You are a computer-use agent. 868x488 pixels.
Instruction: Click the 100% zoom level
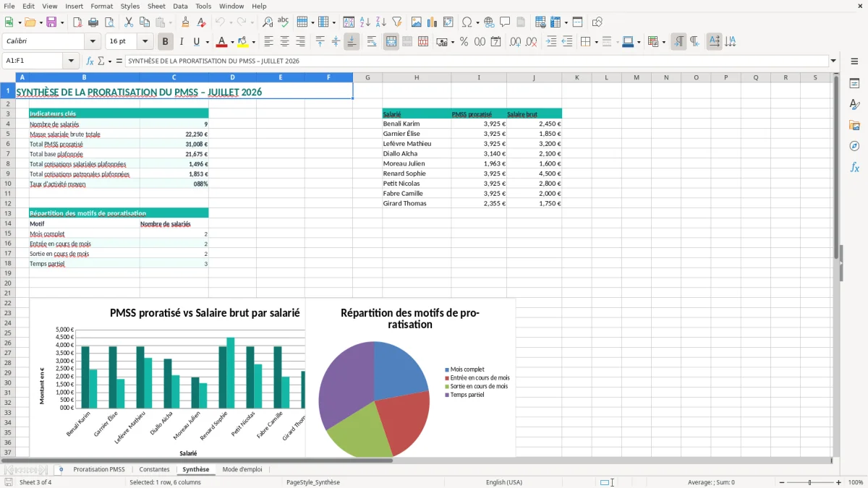click(856, 482)
